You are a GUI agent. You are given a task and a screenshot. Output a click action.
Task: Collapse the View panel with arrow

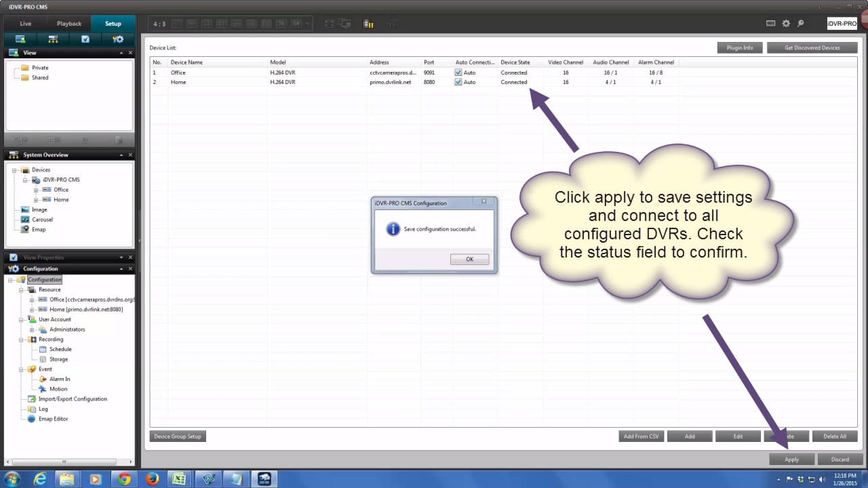click(122, 52)
